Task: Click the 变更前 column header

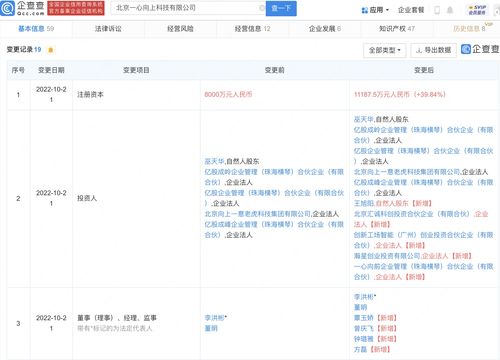Action: click(x=274, y=70)
